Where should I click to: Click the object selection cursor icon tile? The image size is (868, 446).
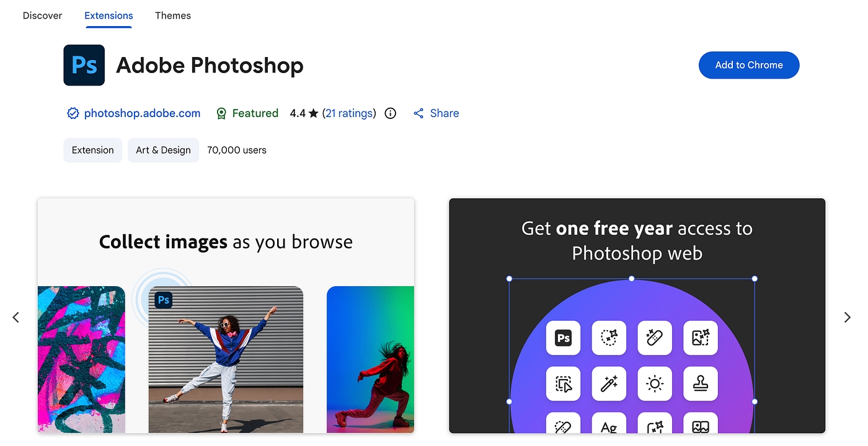pyautogui.click(x=563, y=383)
